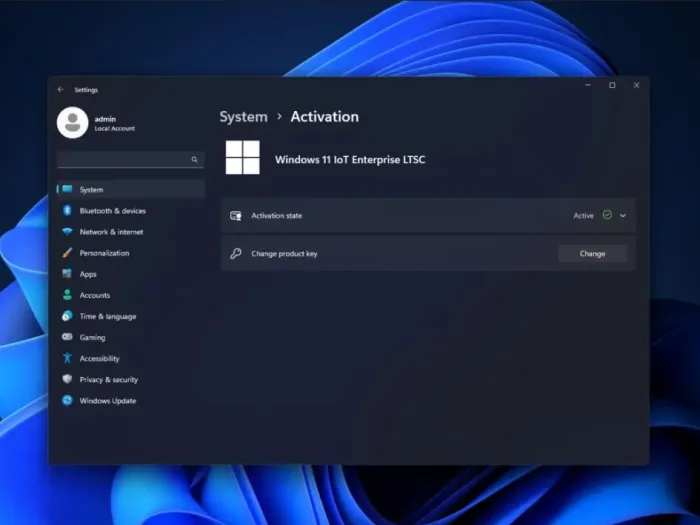700x525 pixels.
Task: Open the admin account profile picture
Action: coord(72,122)
